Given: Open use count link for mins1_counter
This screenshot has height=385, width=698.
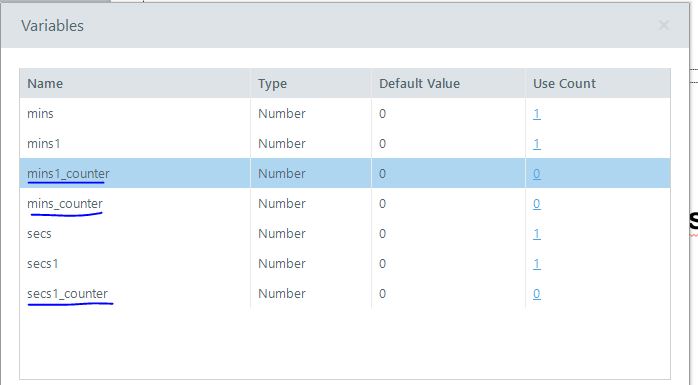Looking at the screenshot, I should pos(537,174).
